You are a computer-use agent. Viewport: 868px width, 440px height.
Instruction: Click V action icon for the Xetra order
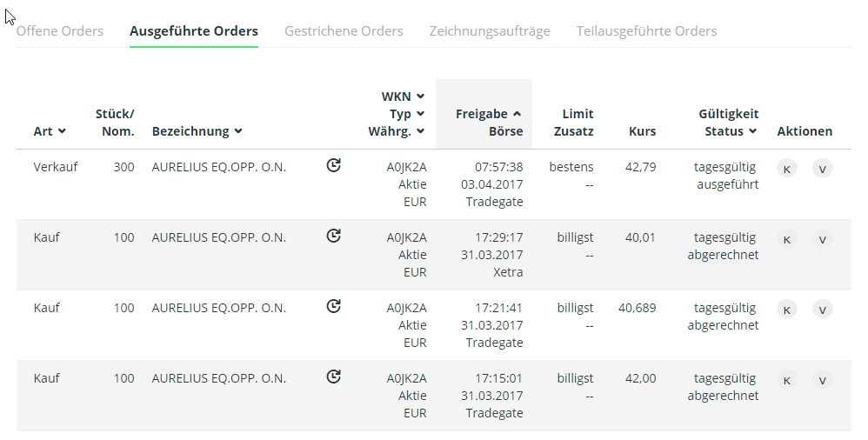822,239
